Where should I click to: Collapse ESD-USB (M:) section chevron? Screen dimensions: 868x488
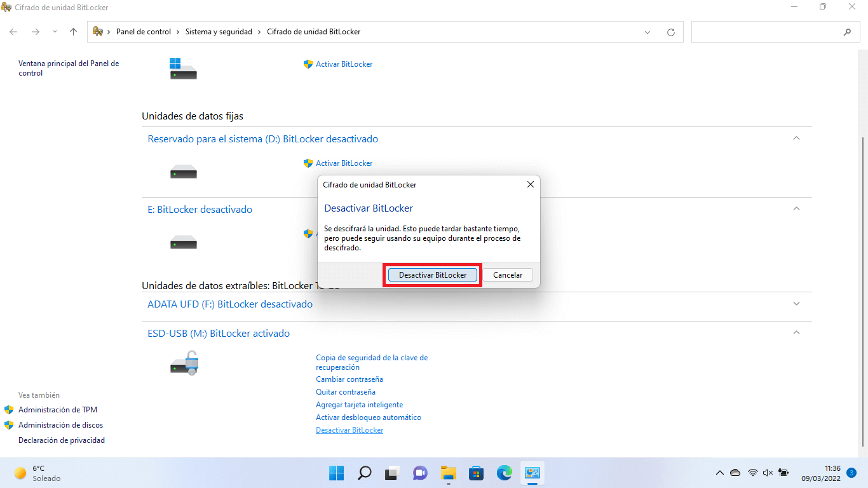pos(796,332)
